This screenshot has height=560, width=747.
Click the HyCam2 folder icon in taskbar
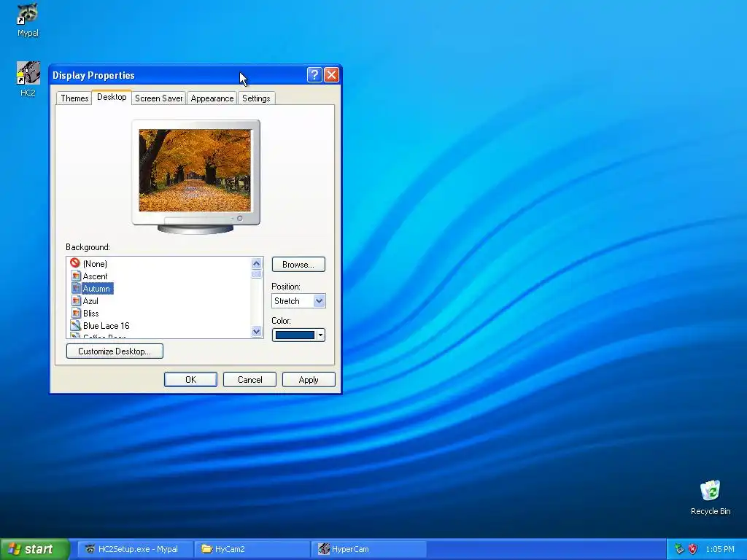tap(206, 549)
